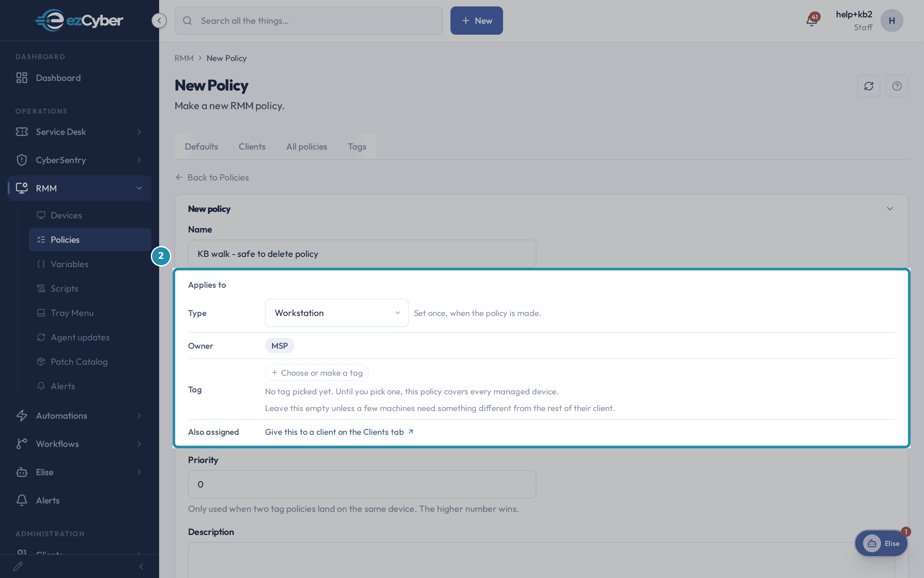The image size is (924, 578).
Task: Click the Variables braces icon
Action: (41, 264)
